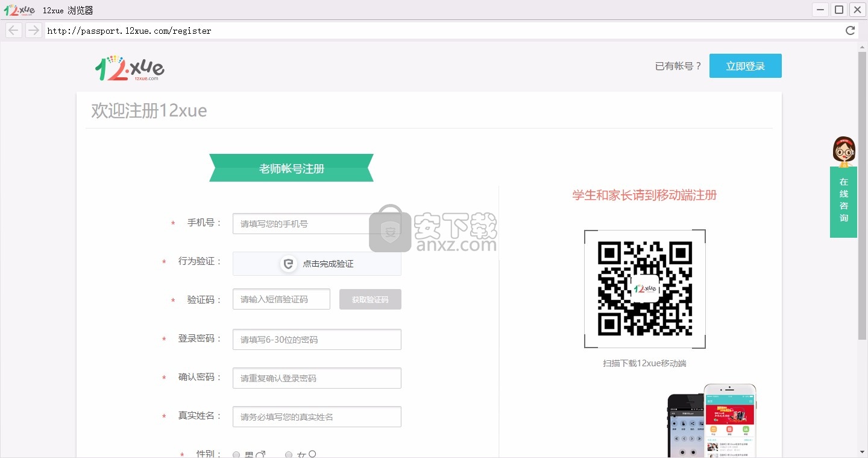Focus the real name input field
Image resolution: width=868 pixels, height=458 pixels.
pyautogui.click(x=317, y=416)
